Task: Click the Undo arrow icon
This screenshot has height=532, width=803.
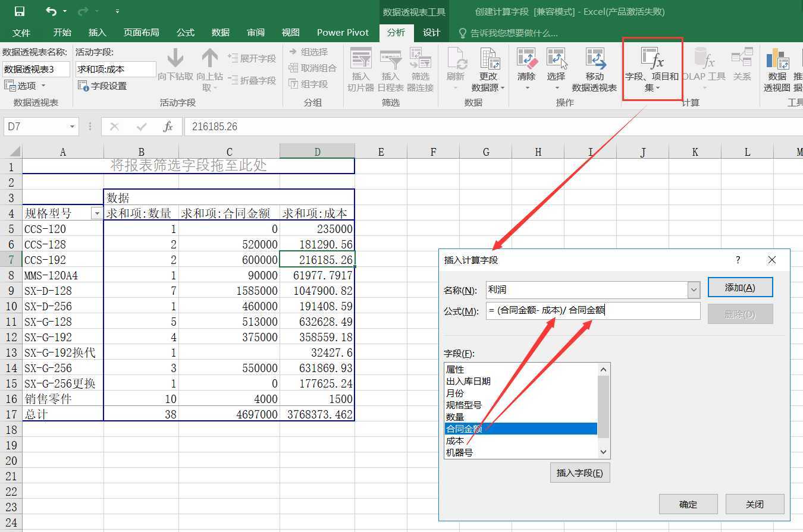Action: click(x=52, y=11)
